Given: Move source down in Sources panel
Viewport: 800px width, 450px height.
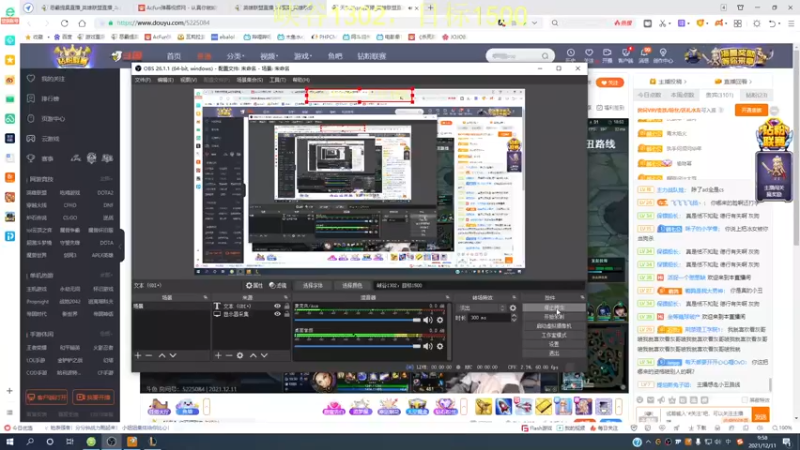Looking at the screenshot, I should [264, 355].
